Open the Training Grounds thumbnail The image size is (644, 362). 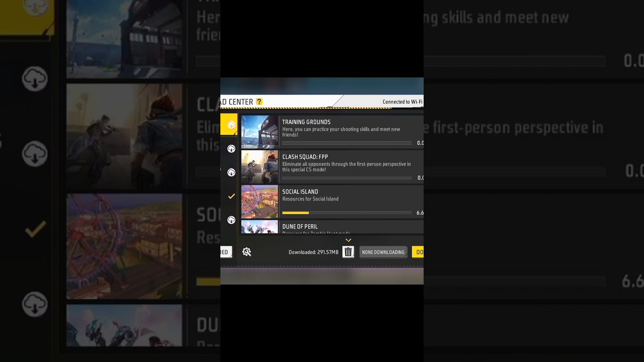coord(260,132)
